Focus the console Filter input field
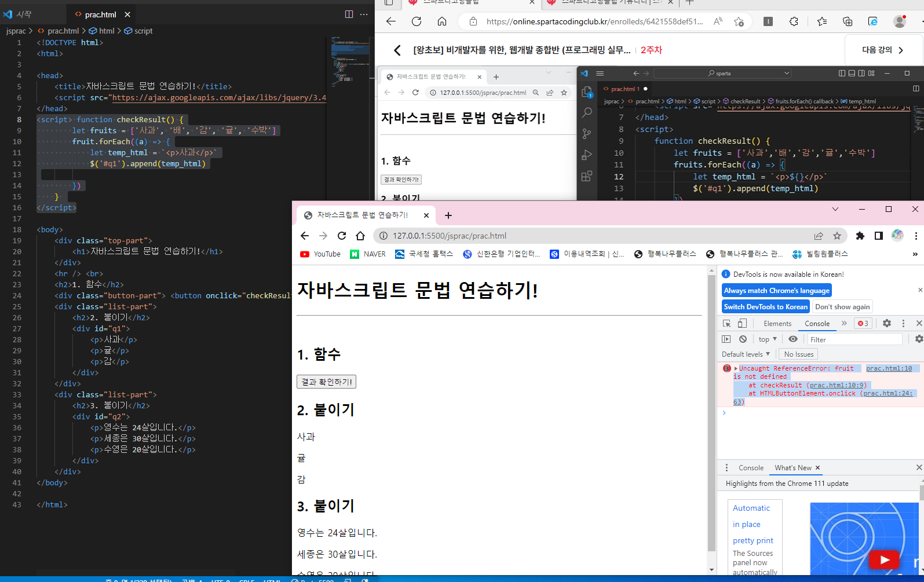This screenshot has height=582, width=924. point(855,339)
